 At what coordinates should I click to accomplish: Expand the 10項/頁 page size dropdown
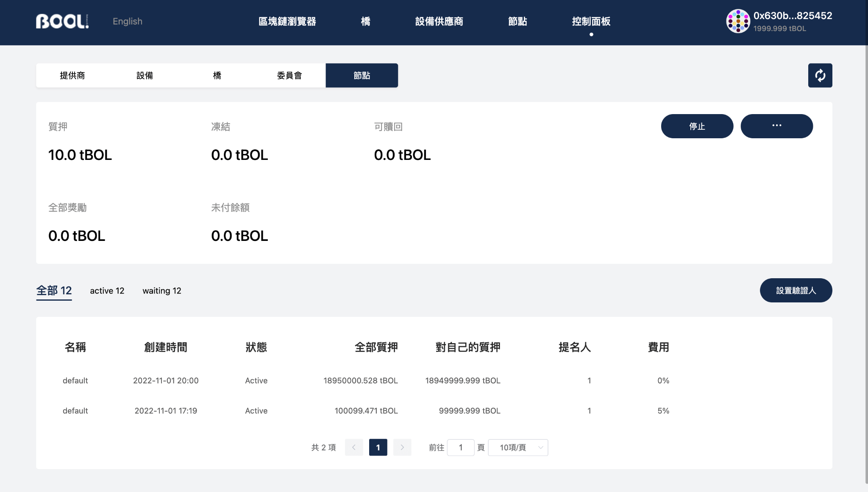[x=518, y=447]
